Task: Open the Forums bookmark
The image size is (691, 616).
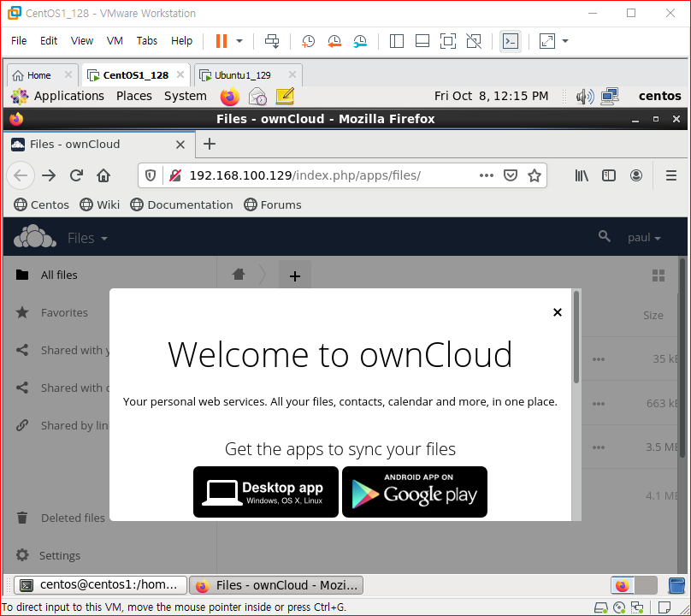Action: (x=273, y=204)
